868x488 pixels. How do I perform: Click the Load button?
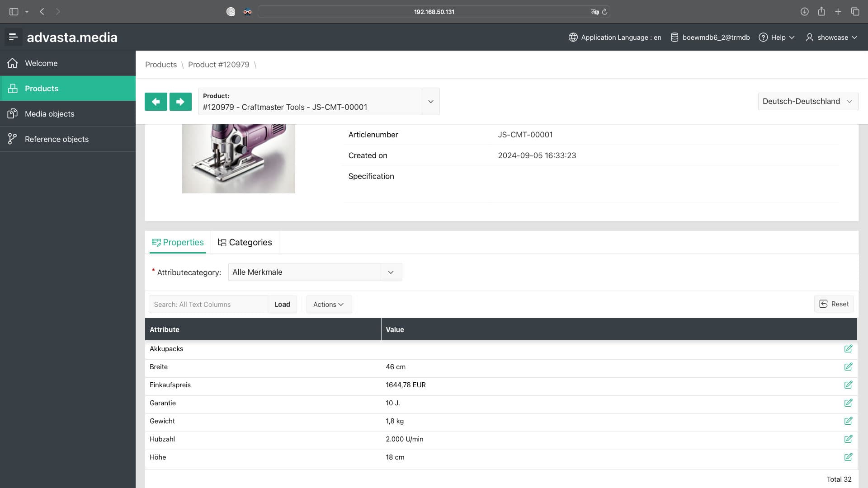pyautogui.click(x=282, y=305)
